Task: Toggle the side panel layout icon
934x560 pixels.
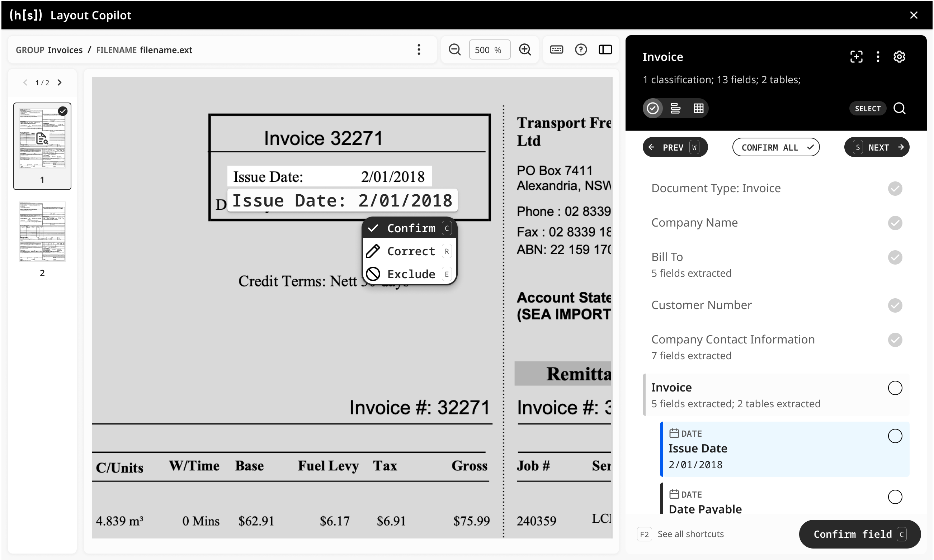Action: pyautogui.click(x=605, y=49)
